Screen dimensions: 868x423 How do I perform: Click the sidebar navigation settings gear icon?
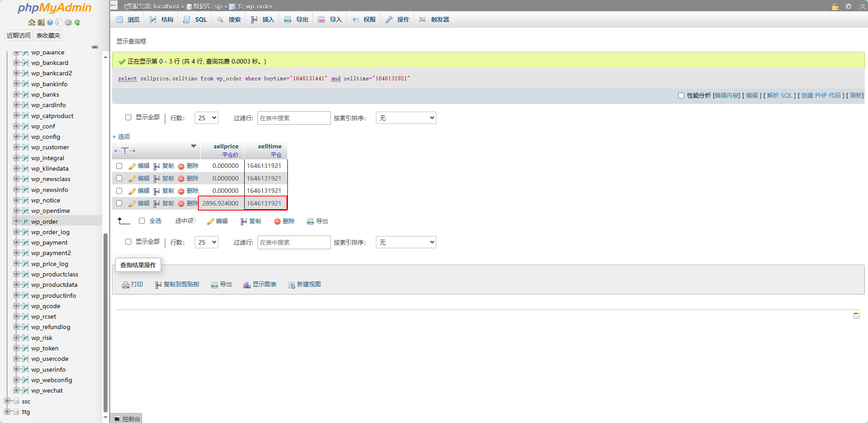pyautogui.click(x=68, y=22)
